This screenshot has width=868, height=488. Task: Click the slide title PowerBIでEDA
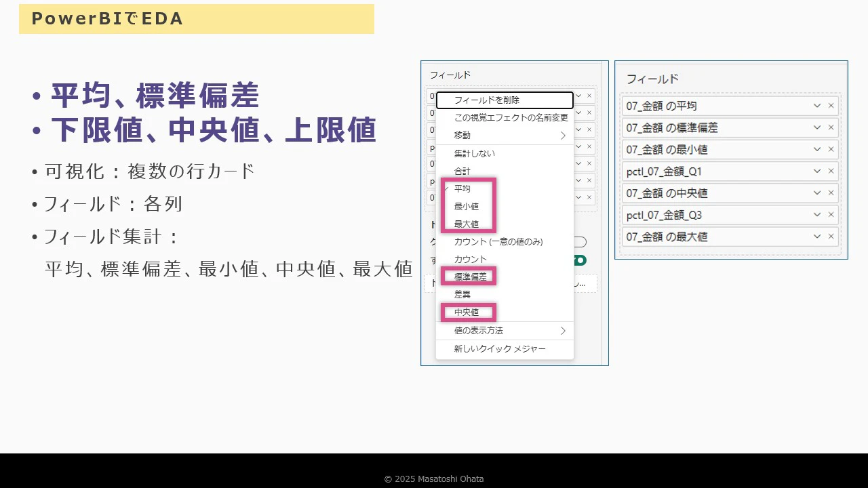click(x=108, y=19)
